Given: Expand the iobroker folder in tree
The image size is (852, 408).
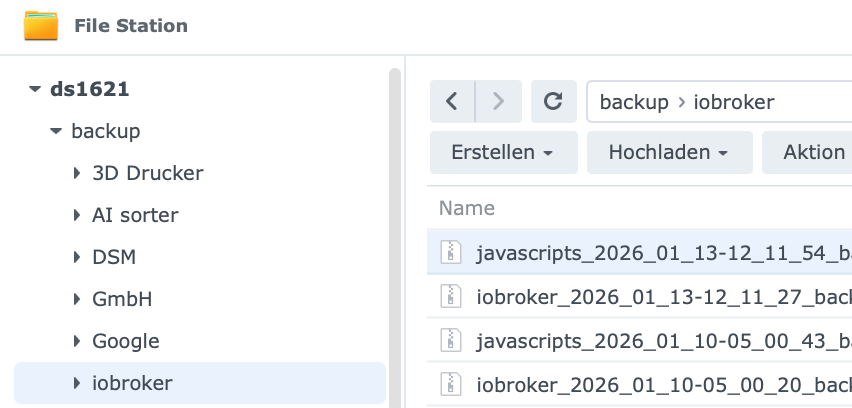Looking at the screenshot, I should click(x=77, y=383).
